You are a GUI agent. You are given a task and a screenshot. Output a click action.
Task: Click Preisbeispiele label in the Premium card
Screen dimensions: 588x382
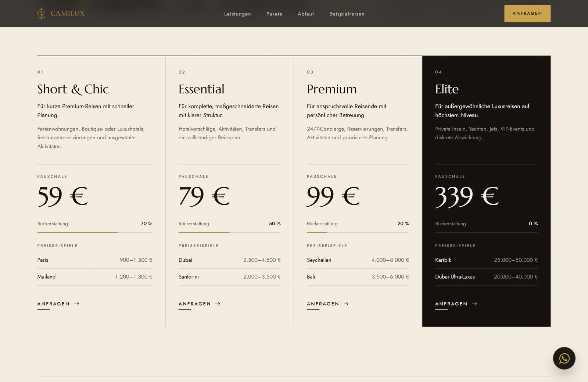pos(327,246)
